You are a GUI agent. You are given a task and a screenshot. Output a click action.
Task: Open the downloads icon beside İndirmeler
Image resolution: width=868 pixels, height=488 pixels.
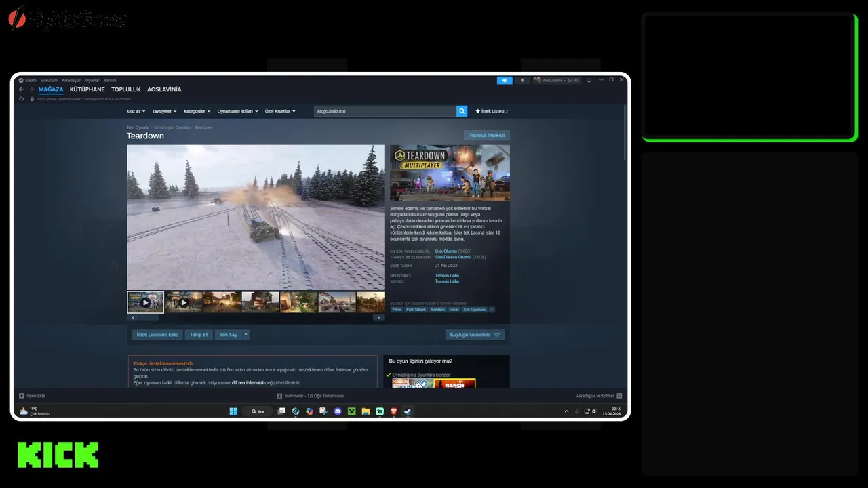pos(279,396)
